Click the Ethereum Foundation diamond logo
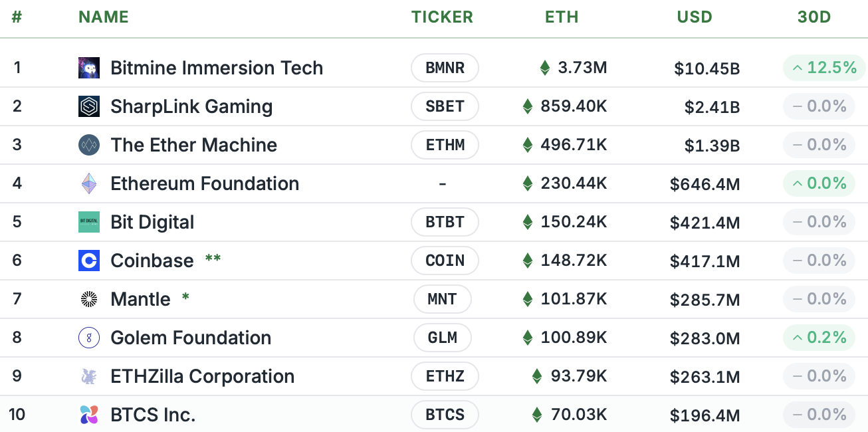Screen dimensions: 868x432 pos(88,183)
